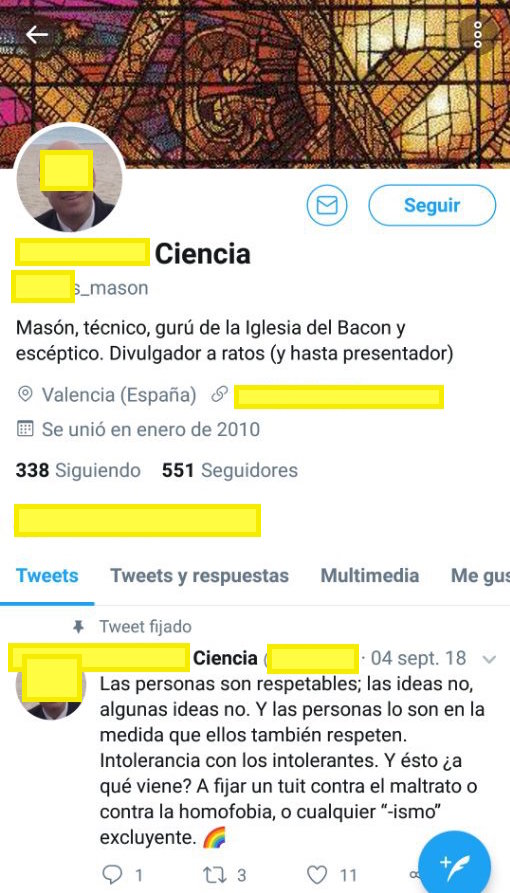The width and height of the screenshot is (510, 893).
Task: Open the Me gusta tab
Action: point(480,576)
